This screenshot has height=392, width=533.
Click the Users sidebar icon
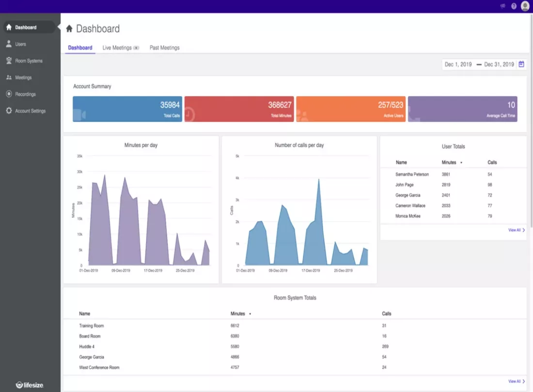9,44
